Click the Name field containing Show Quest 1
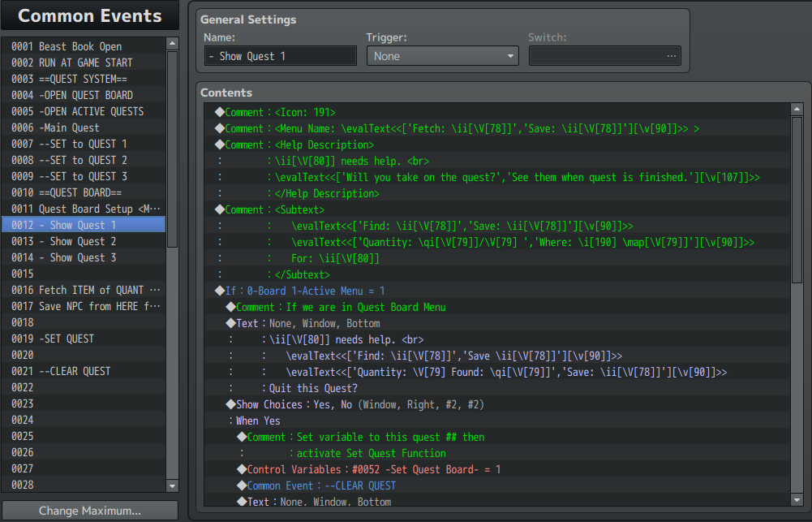The height and width of the screenshot is (522, 812). 280,56
